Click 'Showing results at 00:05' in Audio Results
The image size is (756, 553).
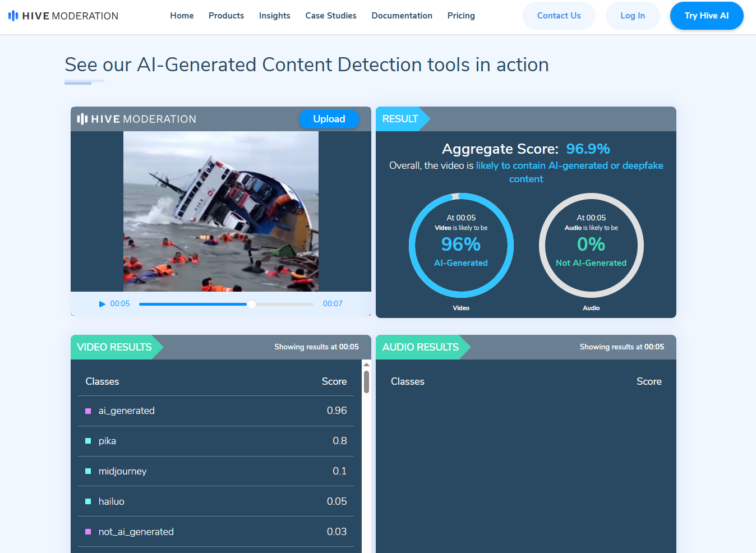tap(622, 347)
